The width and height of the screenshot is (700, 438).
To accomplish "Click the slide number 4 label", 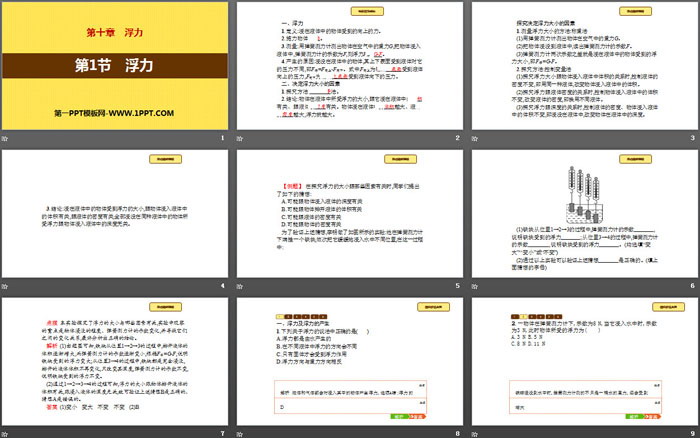I will tap(223, 286).
